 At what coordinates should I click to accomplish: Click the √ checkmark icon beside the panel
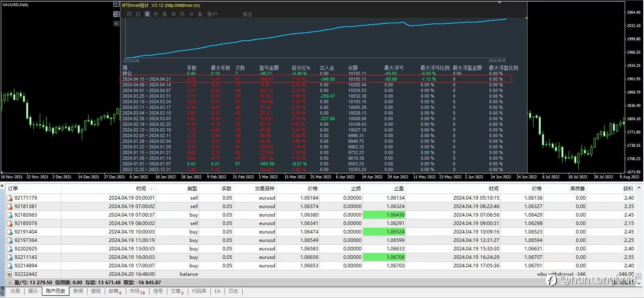click(116, 23)
